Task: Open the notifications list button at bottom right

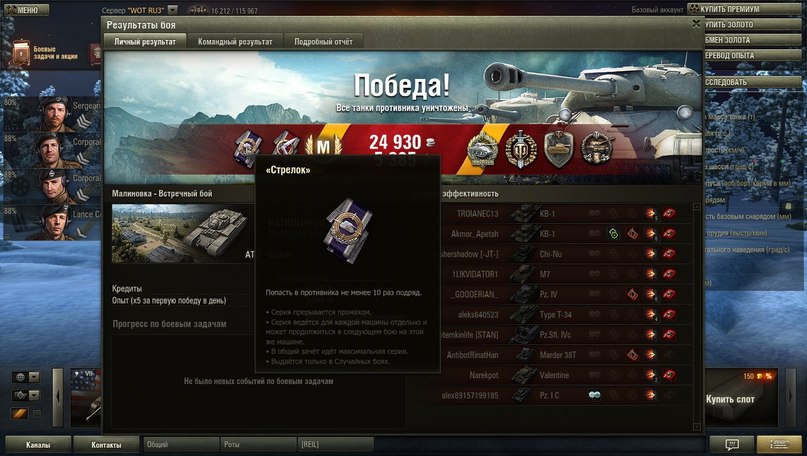Action: 779,444
